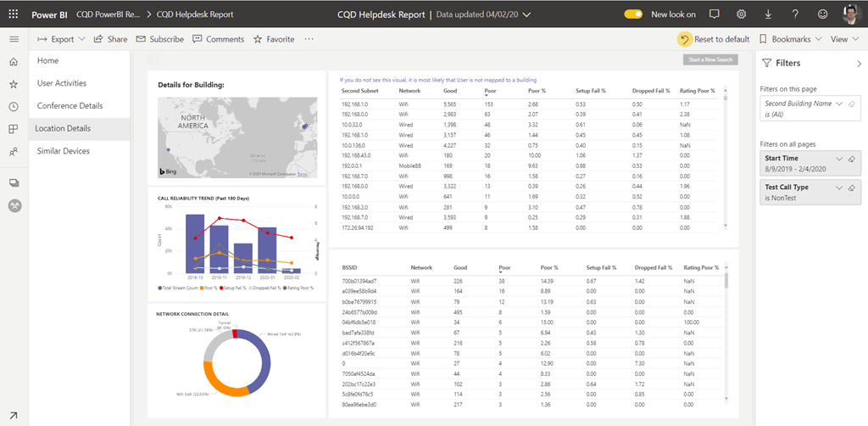Screen dimensions: 868x426
Task: Click the download arrow icon
Action: [768, 14]
